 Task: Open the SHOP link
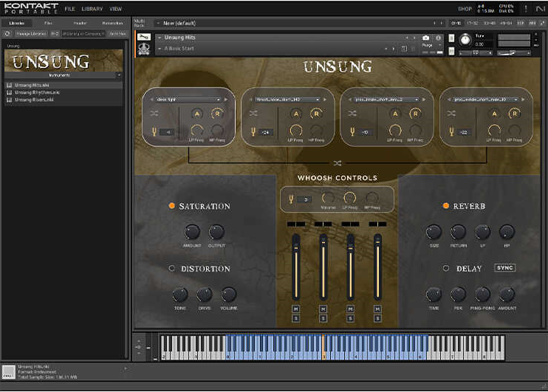click(465, 9)
